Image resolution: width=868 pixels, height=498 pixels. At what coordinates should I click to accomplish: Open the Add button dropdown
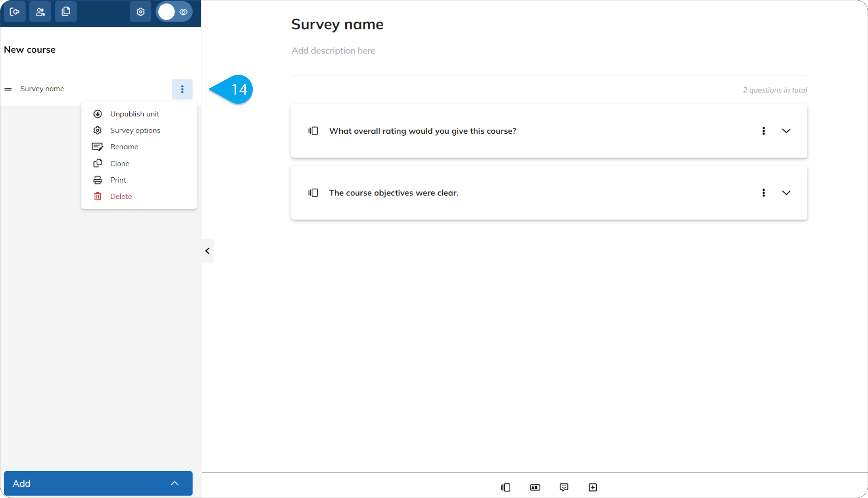click(x=98, y=483)
